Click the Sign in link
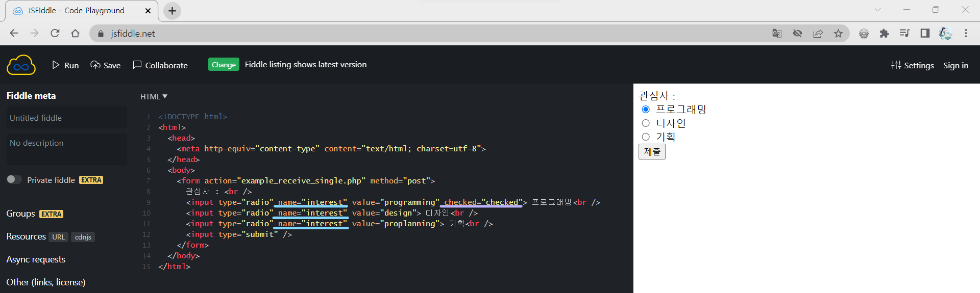 click(x=955, y=65)
